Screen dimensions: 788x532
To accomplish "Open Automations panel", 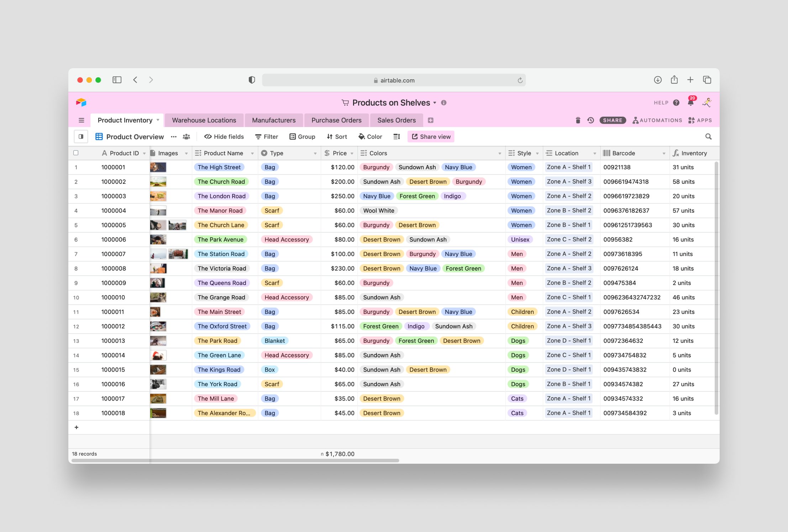I will [x=657, y=120].
